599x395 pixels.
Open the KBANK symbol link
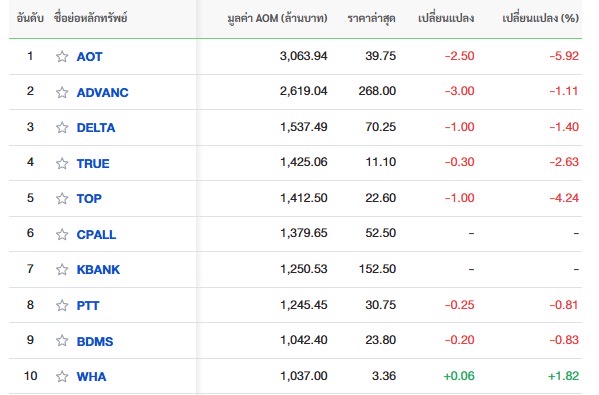click(x=98, y=270)
